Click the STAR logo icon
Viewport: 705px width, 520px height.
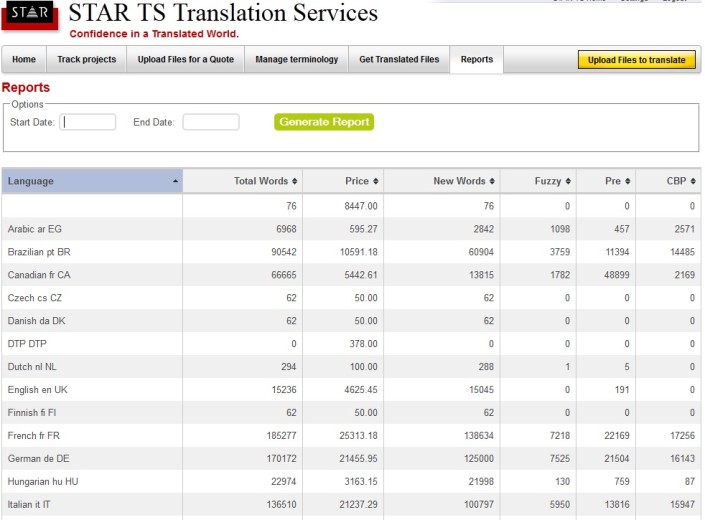[x=31, y=19]
